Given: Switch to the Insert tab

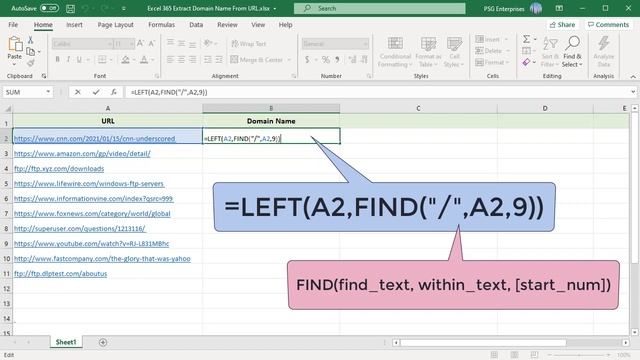Looking at the screenshot, I should 74,24.
